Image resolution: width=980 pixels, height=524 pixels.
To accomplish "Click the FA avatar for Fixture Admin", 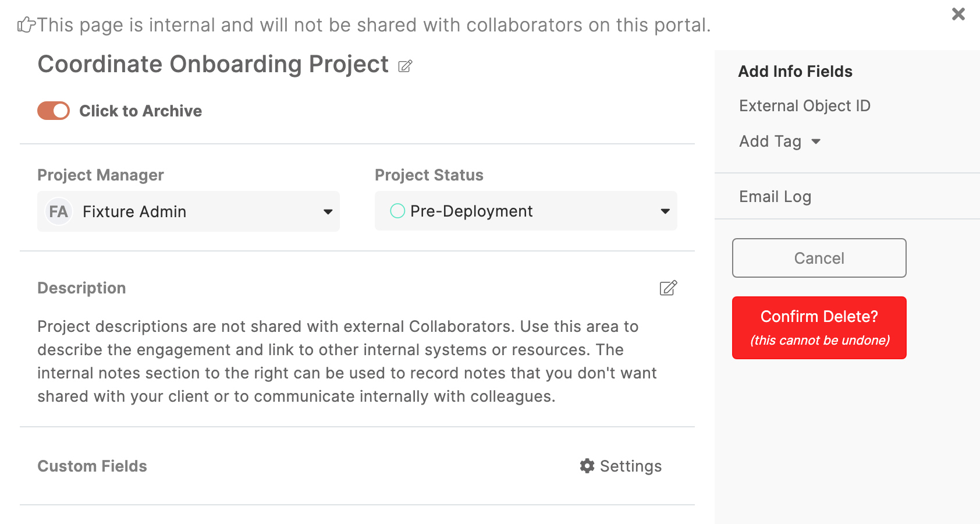I will [x=58, y=211].
